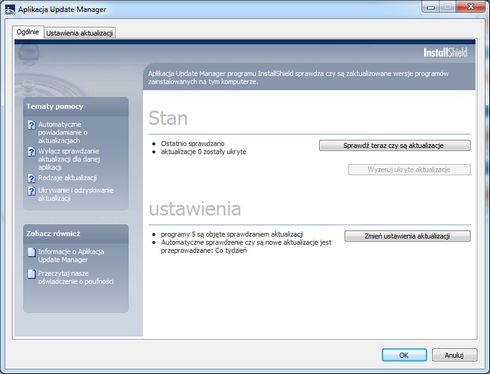
Task: Click 'programy 5 są objęte sprawdzaniem aktualizacji'
Action: point(232,234)
